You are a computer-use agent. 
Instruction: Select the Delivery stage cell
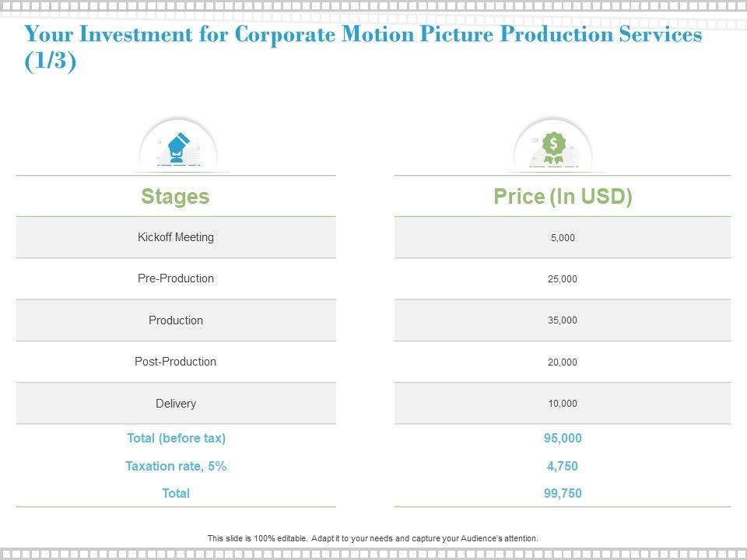(176, 404)
